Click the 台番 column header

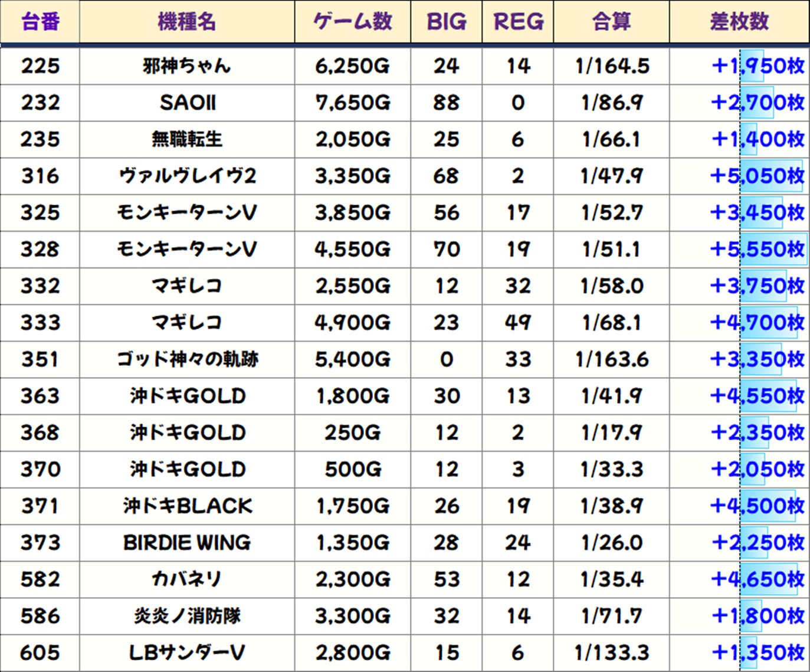pos(40,22)
